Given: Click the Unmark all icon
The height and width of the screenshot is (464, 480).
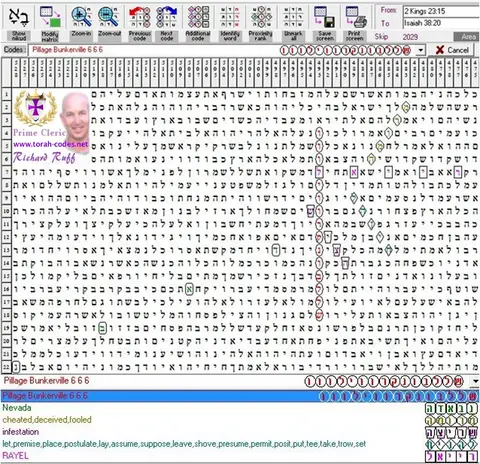Looking at the screenshot, I should coord(293,17).
